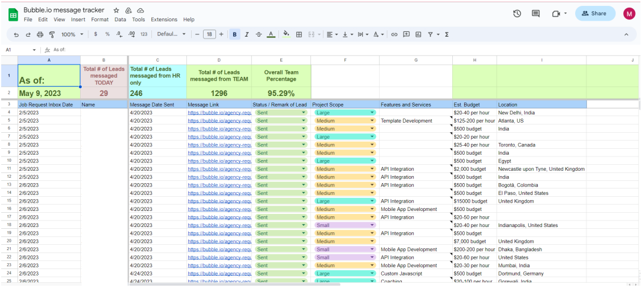Click the font size input field
This screenshot has height=291, width=644.
tap(209, 34)
